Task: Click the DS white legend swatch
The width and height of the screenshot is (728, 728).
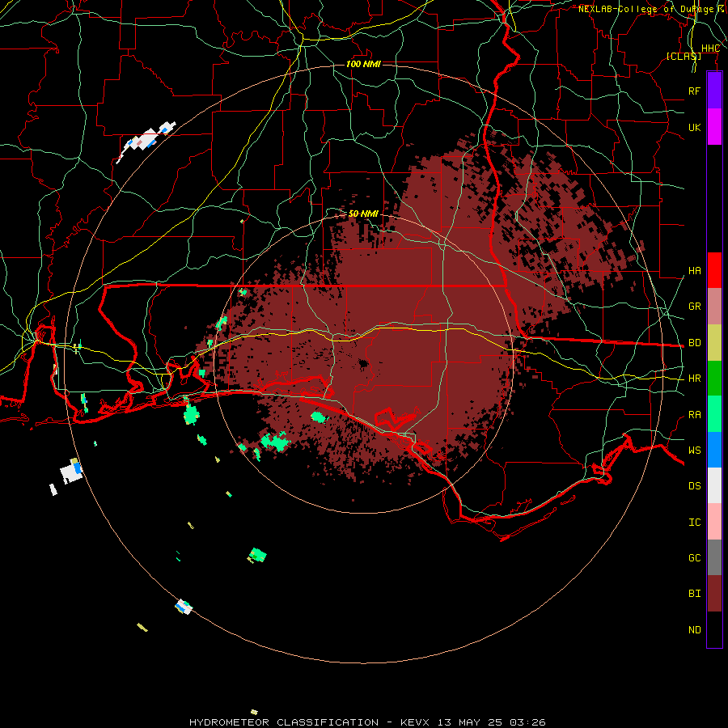Action: pos(714,485)
